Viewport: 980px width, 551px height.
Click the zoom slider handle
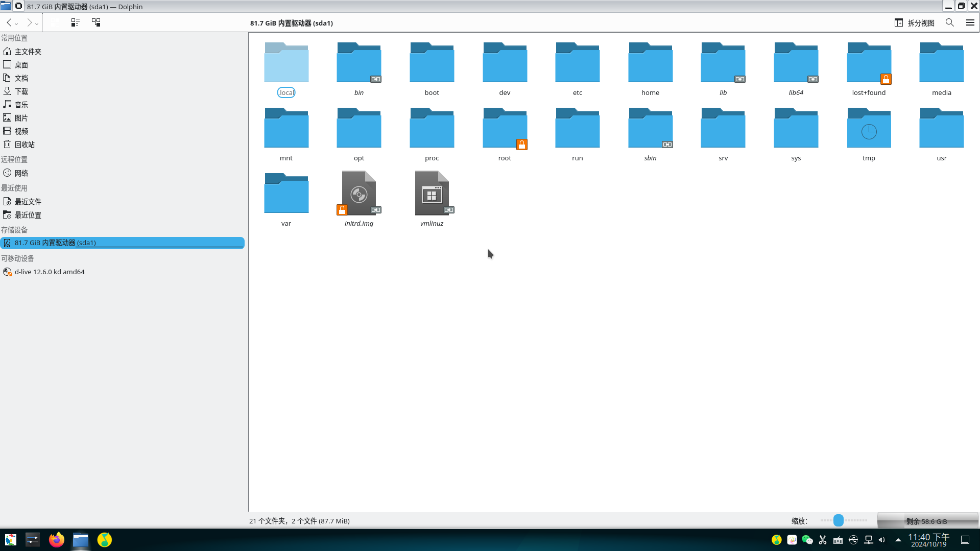coord(839,520)
